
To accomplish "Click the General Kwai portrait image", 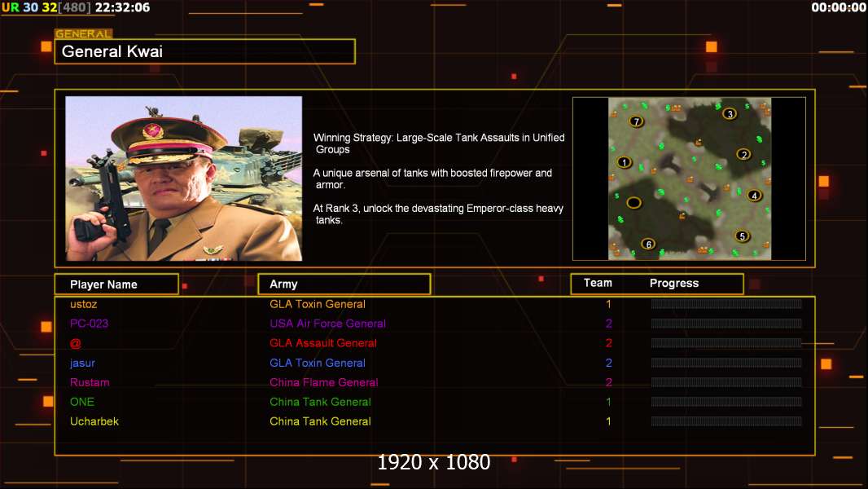I will [184, 178].
